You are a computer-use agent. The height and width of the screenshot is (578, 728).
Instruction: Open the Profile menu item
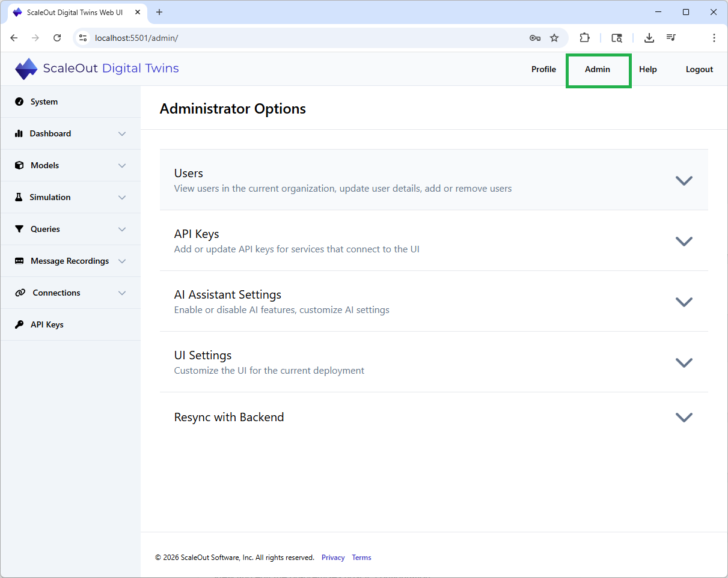click(x=543, y=69)
